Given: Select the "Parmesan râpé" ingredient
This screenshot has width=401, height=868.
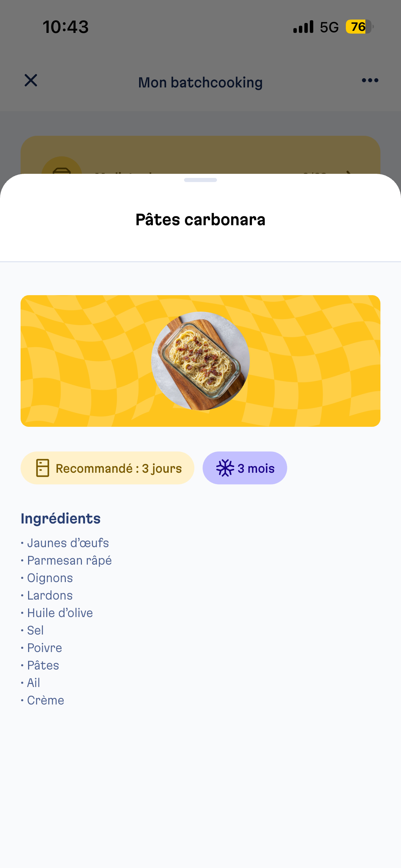Looking at the screenshot, I should (x=69, y=560).
